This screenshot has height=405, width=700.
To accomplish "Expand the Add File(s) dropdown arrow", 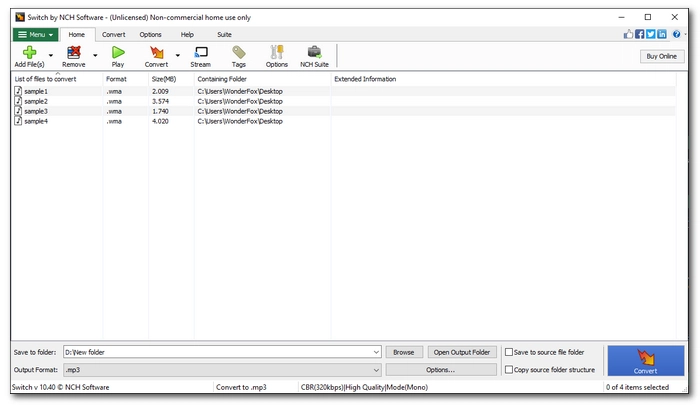I will point(50,55).
